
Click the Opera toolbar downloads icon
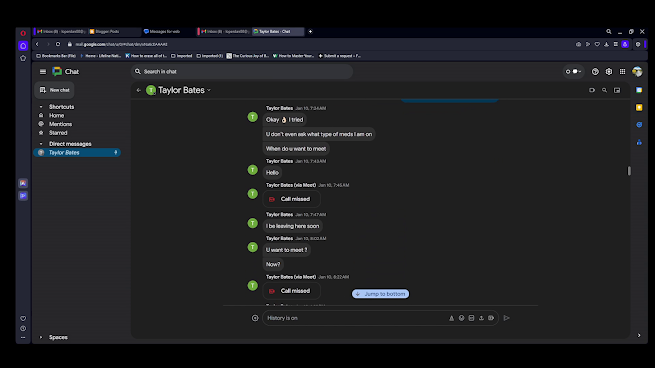click(606, 44)
